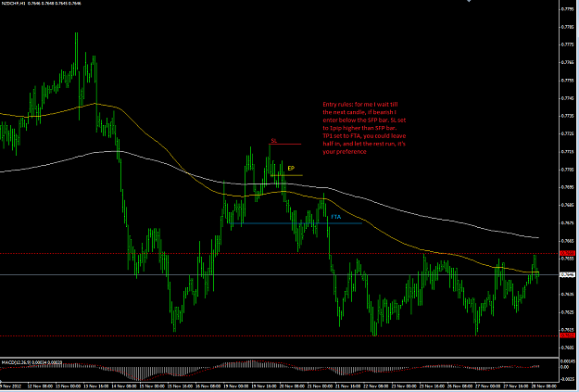Screen dimensions: 579x392
Task: Click the 0.7695 price axis label
Action: click(x=568, y=187)
